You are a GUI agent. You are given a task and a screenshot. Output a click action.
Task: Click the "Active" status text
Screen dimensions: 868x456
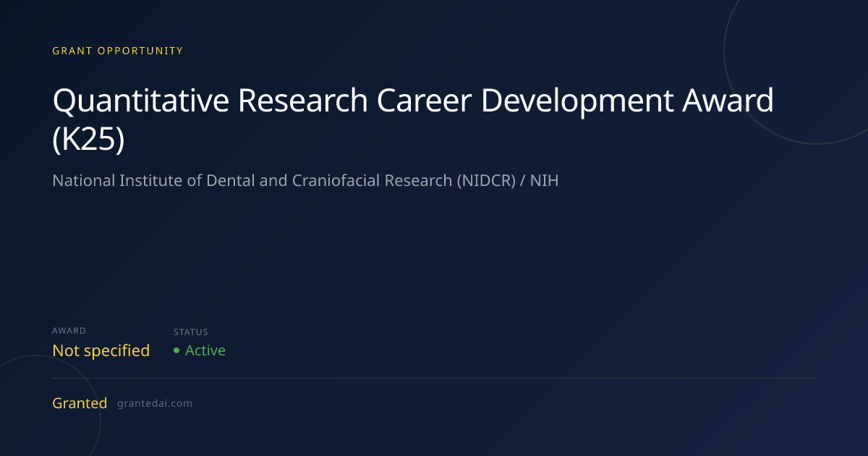205,350
